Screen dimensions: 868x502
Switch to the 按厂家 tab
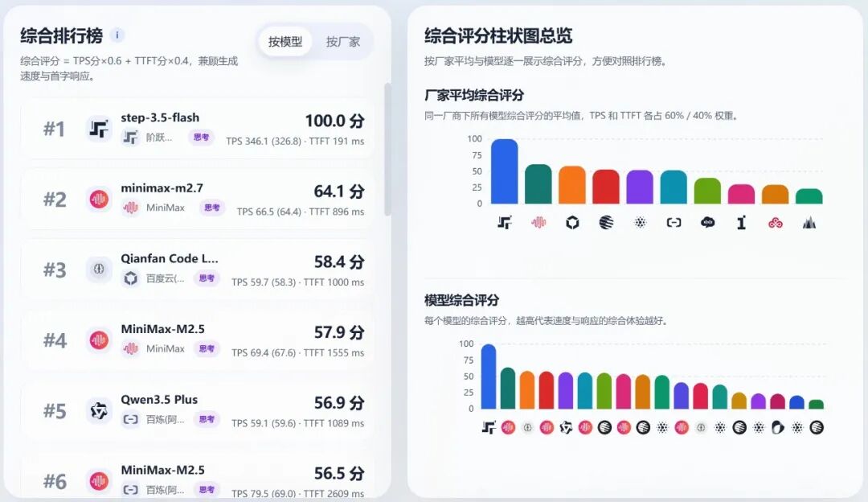(x=342, y=42)
